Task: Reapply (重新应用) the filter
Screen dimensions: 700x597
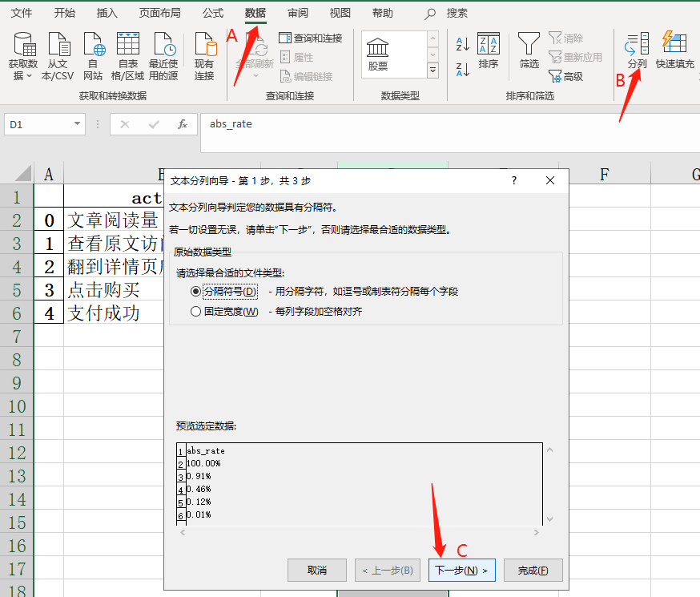Action: [x=575, y=57]
